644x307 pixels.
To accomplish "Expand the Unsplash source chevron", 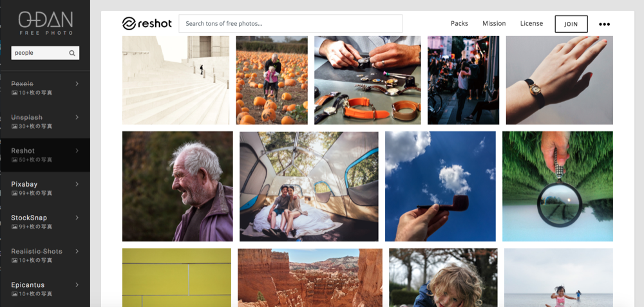I will [77, 117].
